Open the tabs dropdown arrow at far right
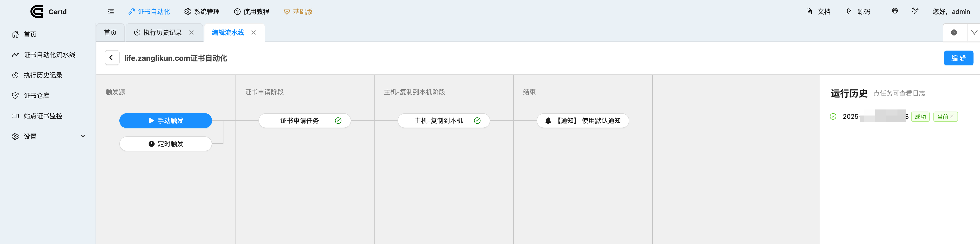This screenshot has width=980, height=244. coord(974,33)
